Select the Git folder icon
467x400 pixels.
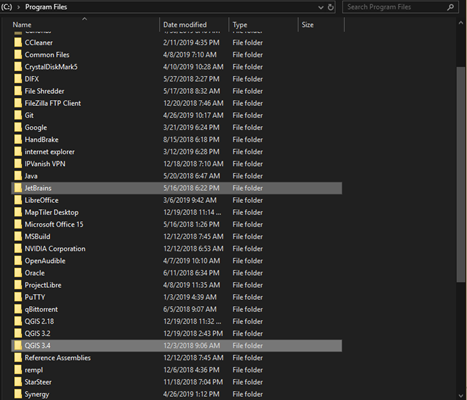[x=18, y=115]
